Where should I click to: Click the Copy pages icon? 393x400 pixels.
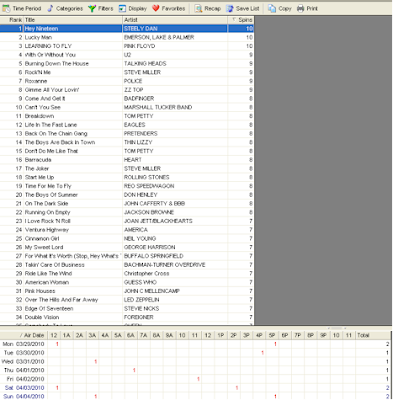point(272,8)
